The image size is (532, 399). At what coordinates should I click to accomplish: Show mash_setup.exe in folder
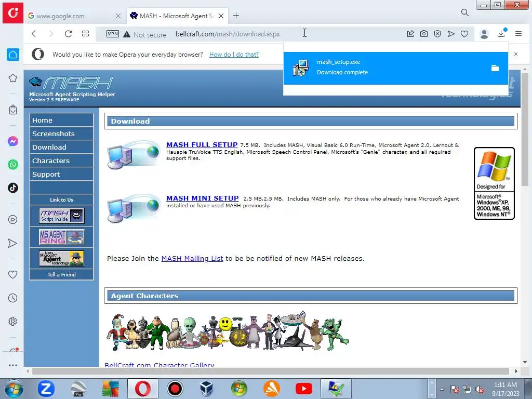click(x=495, y=68)
